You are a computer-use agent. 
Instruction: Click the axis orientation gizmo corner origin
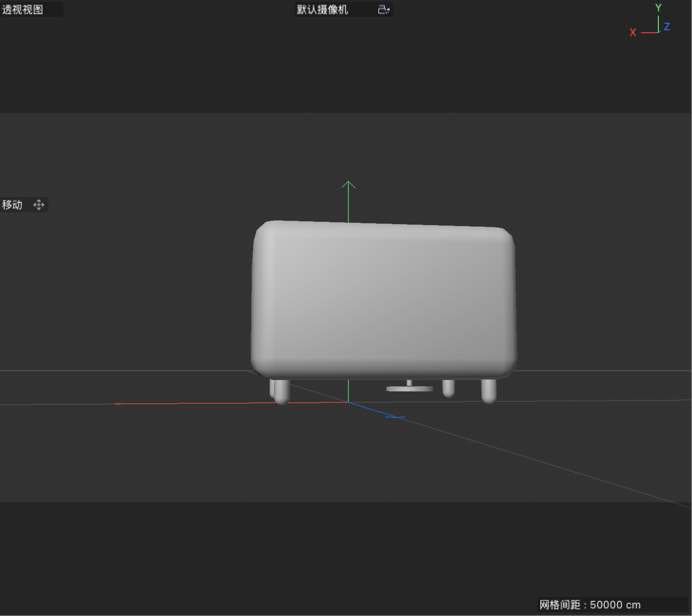click(658, 32)
